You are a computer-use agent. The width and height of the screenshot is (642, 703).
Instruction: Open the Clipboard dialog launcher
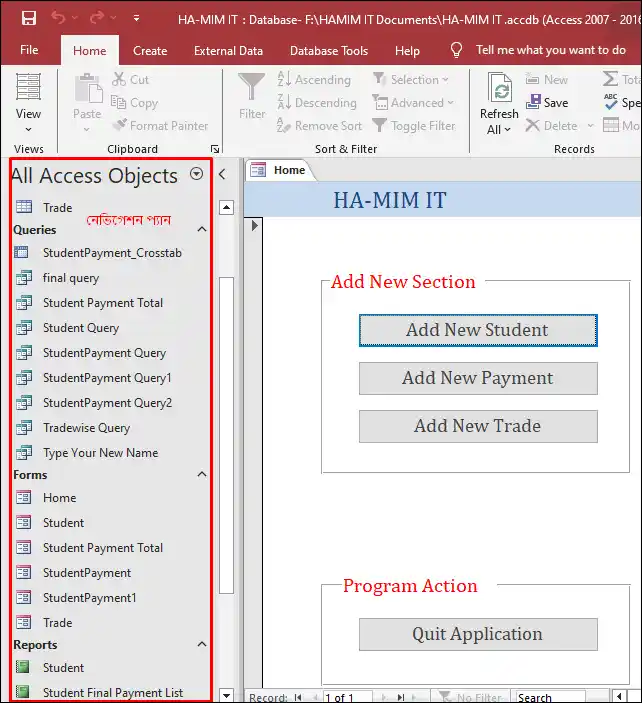click(x=215, y=149)
